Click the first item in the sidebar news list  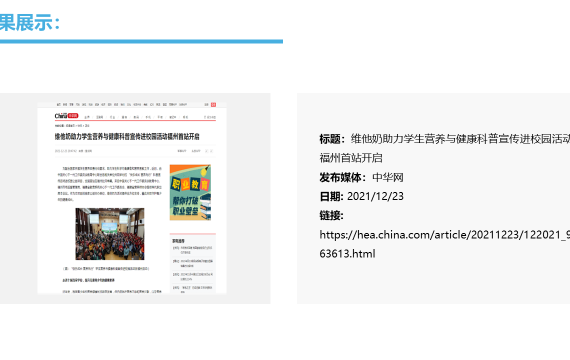[x=193, y=250]
